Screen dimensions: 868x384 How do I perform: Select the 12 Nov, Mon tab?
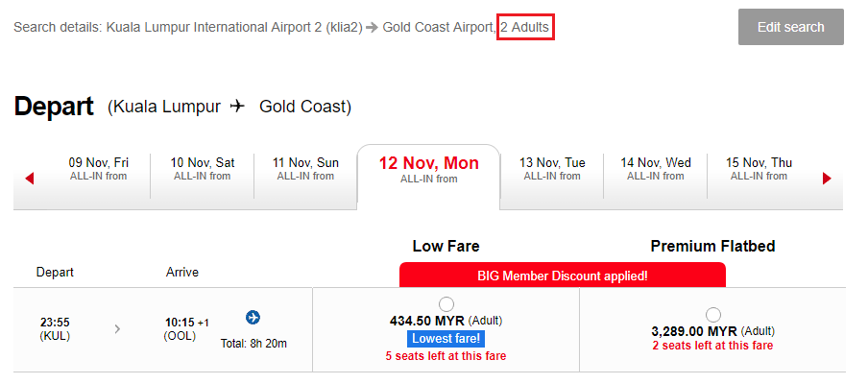tap(428, 169)
